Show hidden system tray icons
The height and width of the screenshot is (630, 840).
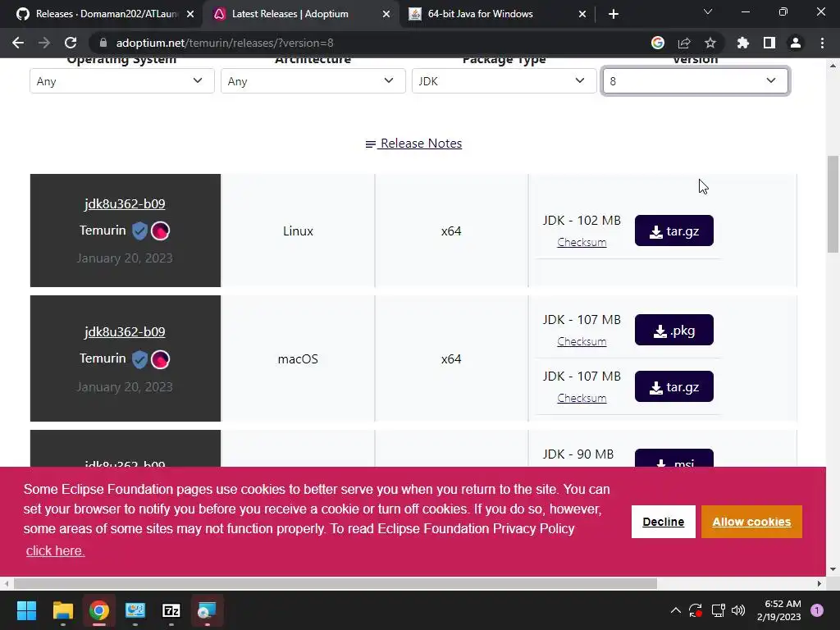click(676, 610)
